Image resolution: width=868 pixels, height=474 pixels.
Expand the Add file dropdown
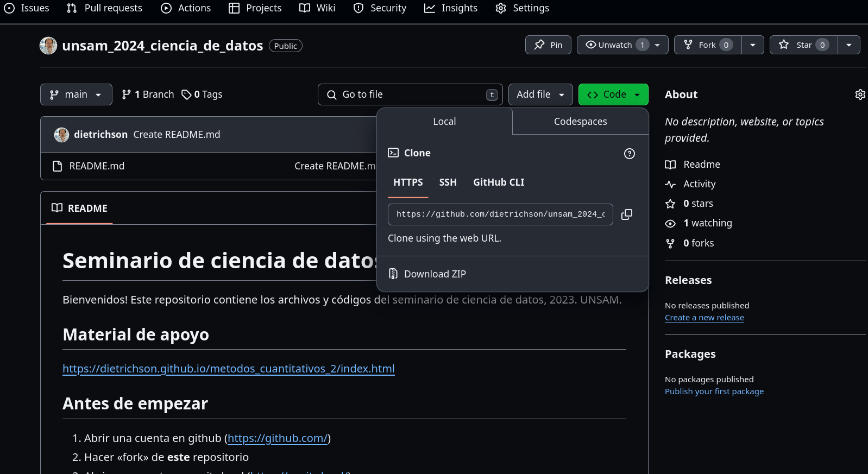(x=540, y=94)
